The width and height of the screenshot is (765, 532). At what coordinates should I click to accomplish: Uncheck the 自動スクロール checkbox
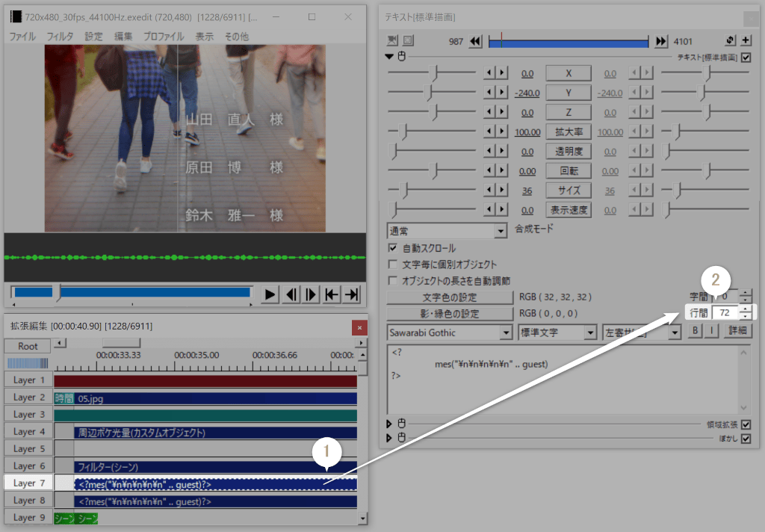(x=393, y=248)
